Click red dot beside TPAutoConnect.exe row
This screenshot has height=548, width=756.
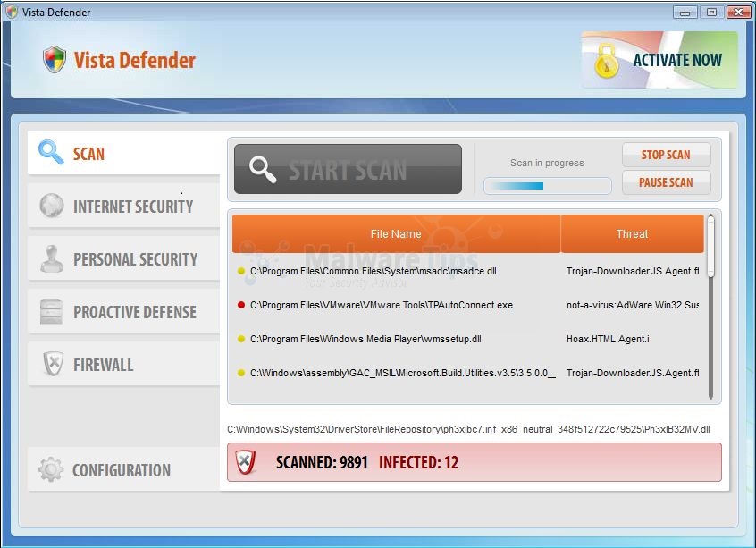(241, 305)
